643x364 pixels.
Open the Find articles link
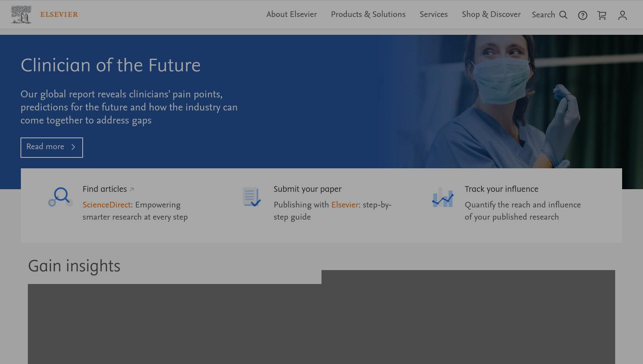[x=105, y=189]
